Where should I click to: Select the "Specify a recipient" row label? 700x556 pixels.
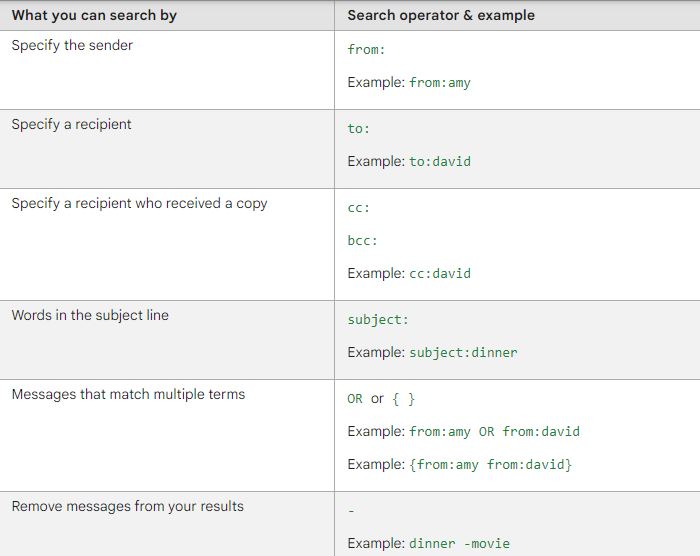coord(71,125)
